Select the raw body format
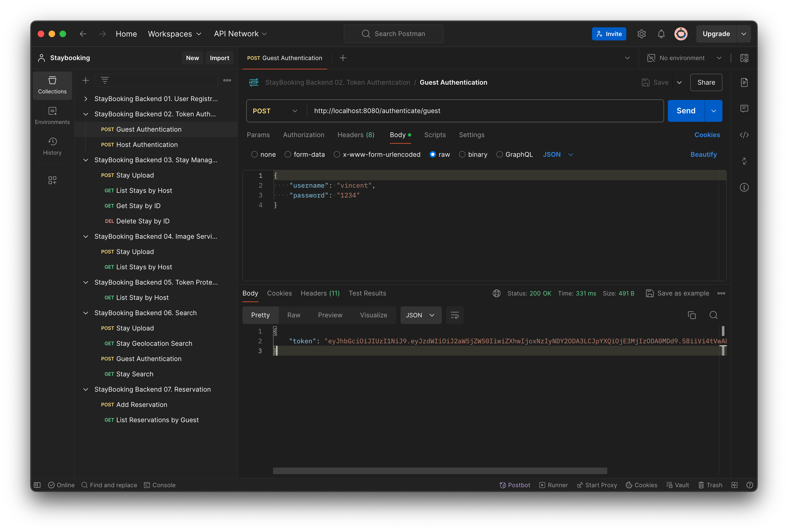The width and height of the screenshot is (788, 532). click(x=433, y=154)
